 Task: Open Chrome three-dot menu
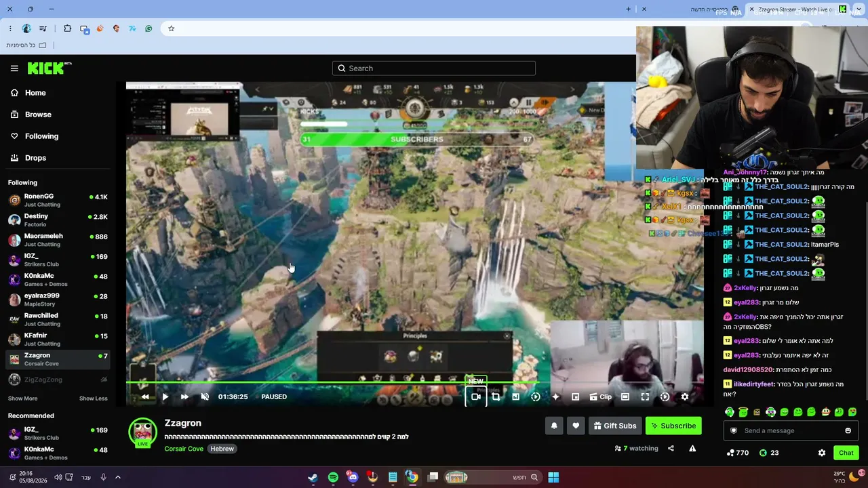(10, 28)
